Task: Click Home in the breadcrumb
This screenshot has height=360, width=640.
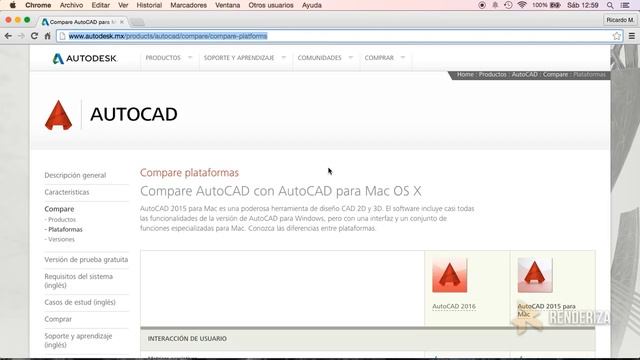Action: tap(465, 74)
